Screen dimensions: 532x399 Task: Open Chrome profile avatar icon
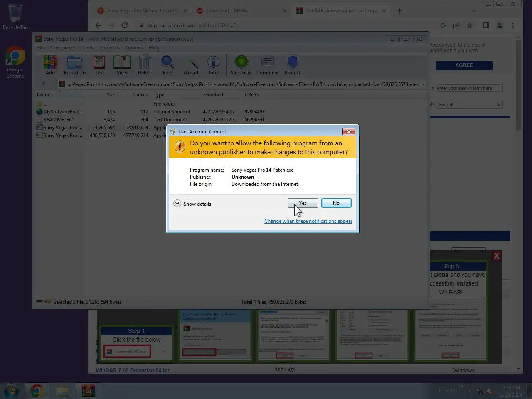click(500, 25)
